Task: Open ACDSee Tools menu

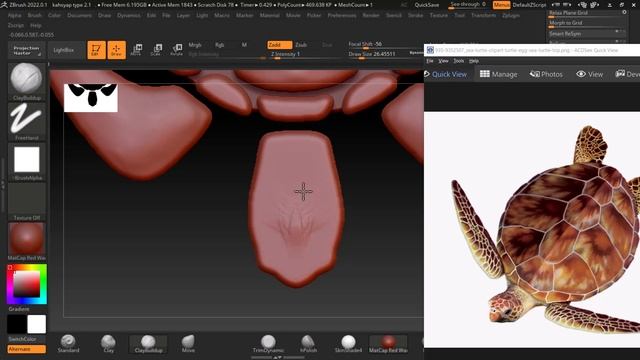Action: pyautogui.click(x=458, y=61)
